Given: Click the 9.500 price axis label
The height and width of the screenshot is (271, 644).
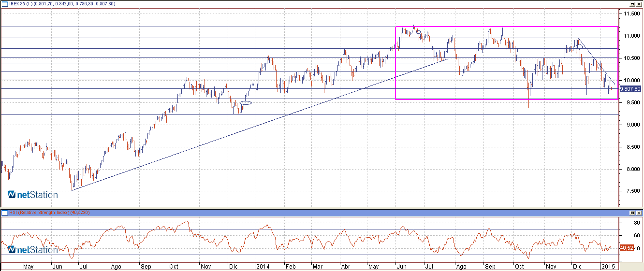Looking at the screenshot, I should 633,102.
